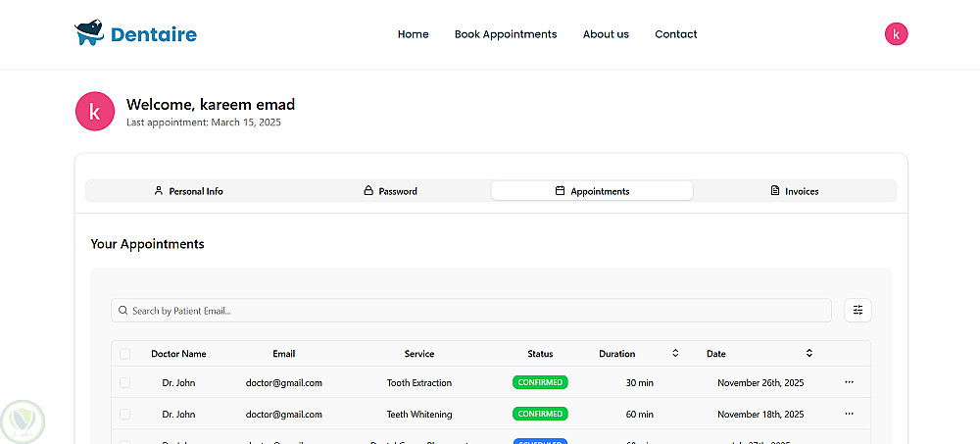This screenshot has height=444, width=980.
Task: Select the Tooth Extraction appointment checkbox
Action: point(124,382)
